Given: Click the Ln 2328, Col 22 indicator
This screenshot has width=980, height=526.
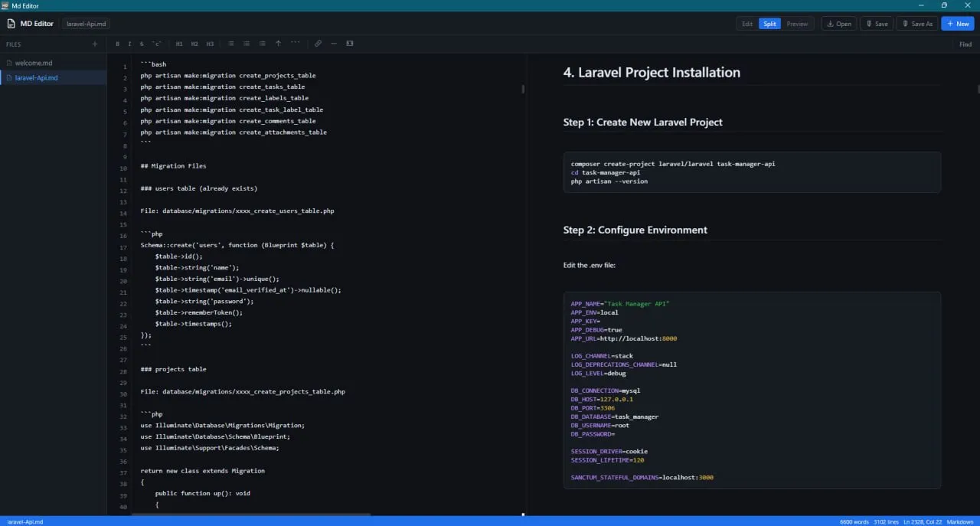Looking at the screenshot, I should pyautogui.click(x=923, y=521).
